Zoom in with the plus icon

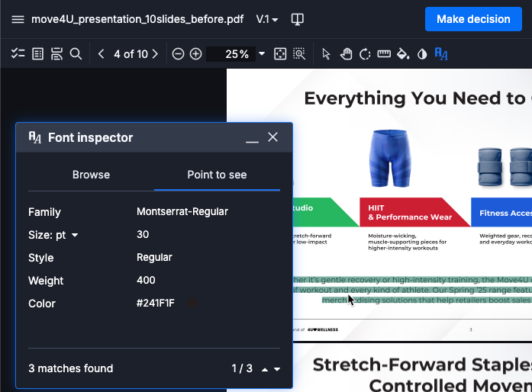(195, 54)
